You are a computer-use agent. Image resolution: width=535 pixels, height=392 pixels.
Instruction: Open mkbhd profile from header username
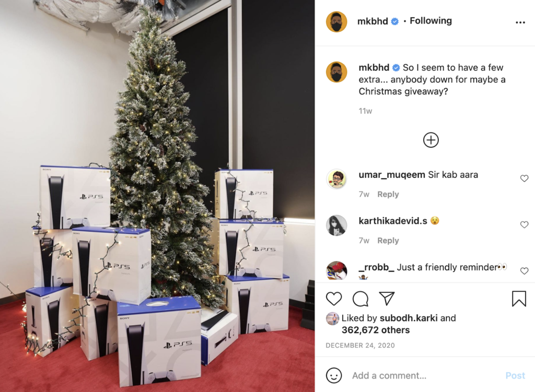point(372,21)
